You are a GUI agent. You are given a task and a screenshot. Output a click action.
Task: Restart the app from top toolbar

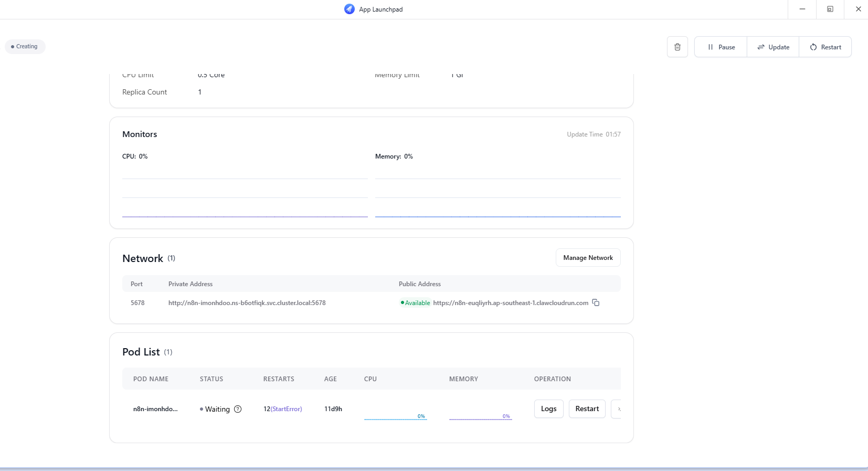(x=825, y=47)
